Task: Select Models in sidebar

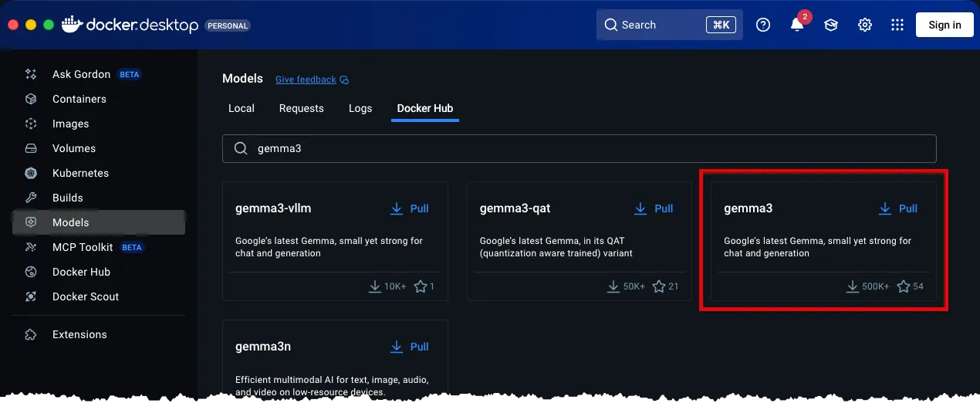Action: 99,222
